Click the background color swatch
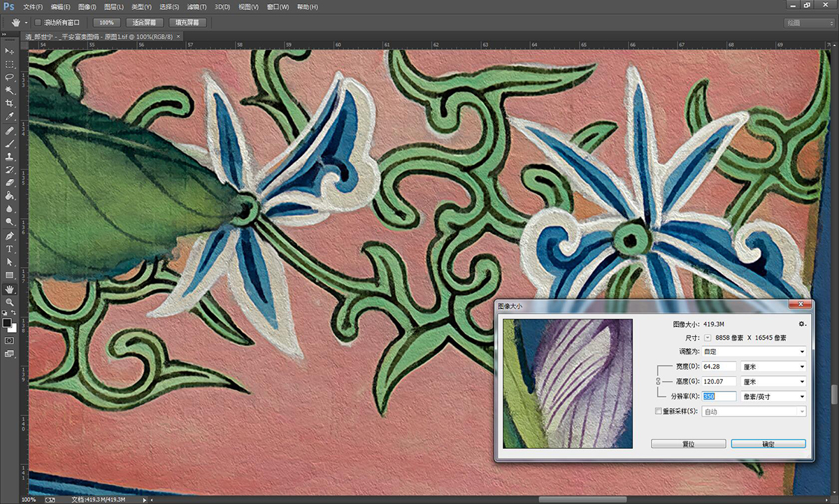Screen dimensions: 839x504 tap(13, 329)
